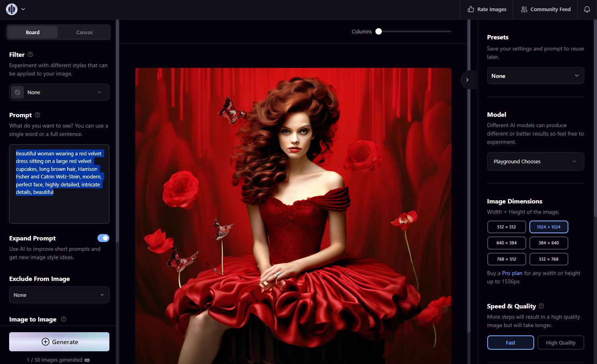Open the logo dropdown chevron
This screenshot has height=364, width=597.
(x=23, y=9)
